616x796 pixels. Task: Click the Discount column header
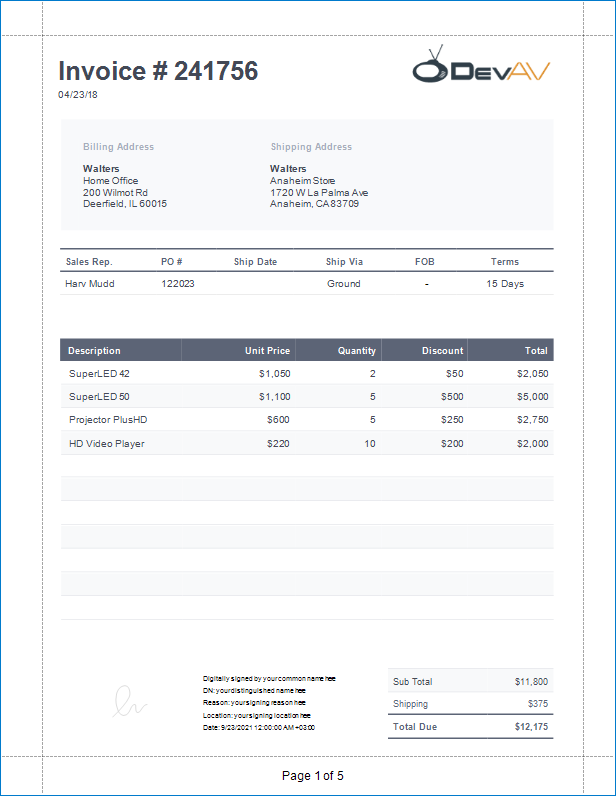tap(442, 351)
